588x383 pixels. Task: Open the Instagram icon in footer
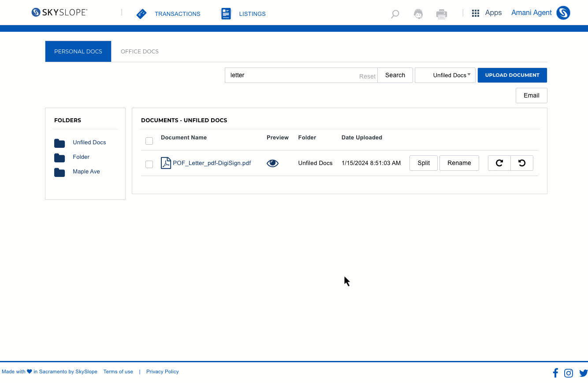[x=569, y=373]
